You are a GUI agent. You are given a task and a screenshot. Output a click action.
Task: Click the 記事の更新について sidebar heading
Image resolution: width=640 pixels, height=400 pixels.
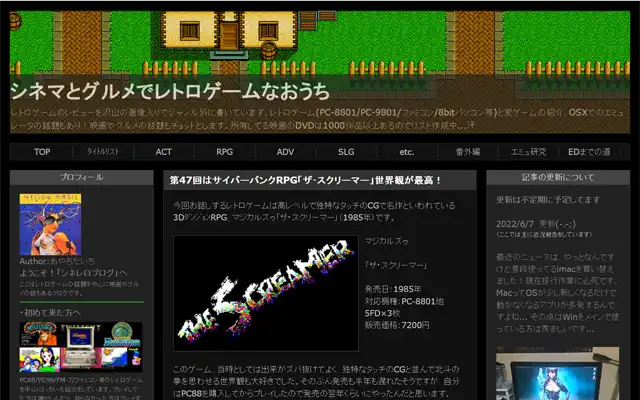tap(558, 177)
